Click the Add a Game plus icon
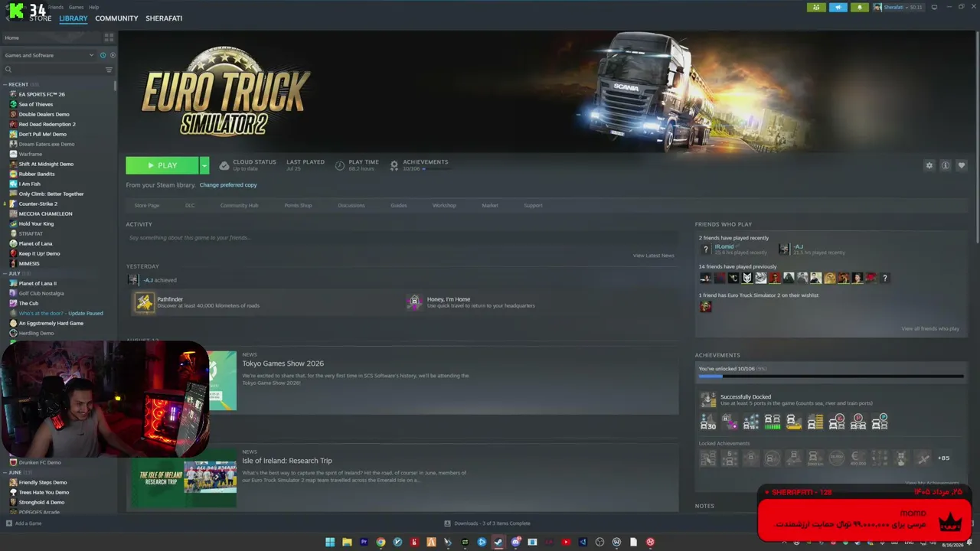 tap(8, 523)
